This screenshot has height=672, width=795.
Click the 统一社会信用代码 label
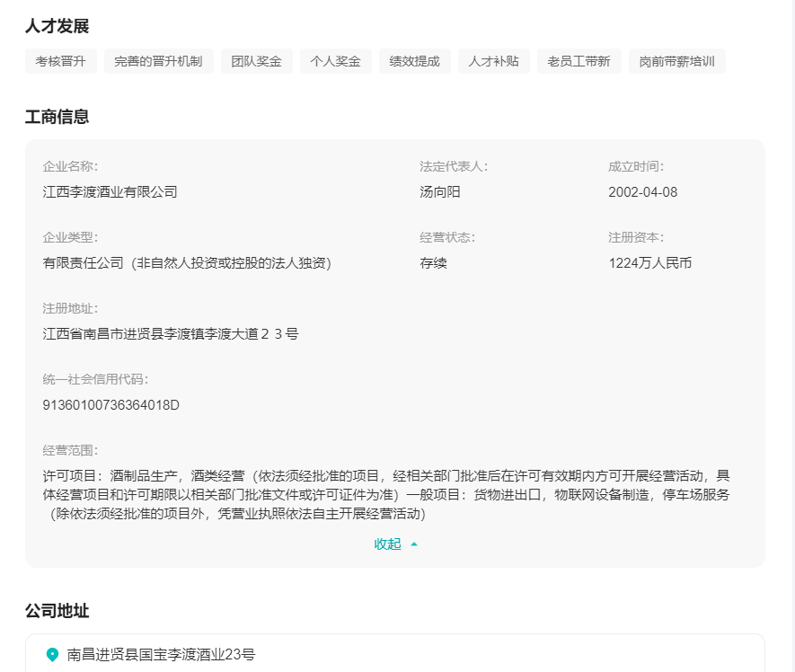click(95, 379)
